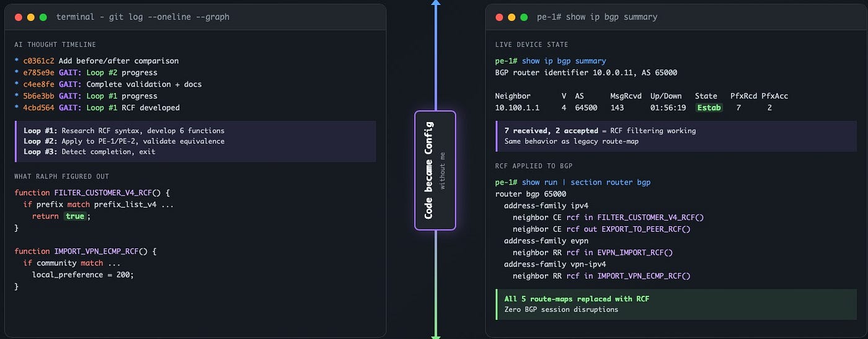The height and width of the screenshot is (339, 868).
Task: Click the 'Neighbor' column header
Action: point(513,96)
